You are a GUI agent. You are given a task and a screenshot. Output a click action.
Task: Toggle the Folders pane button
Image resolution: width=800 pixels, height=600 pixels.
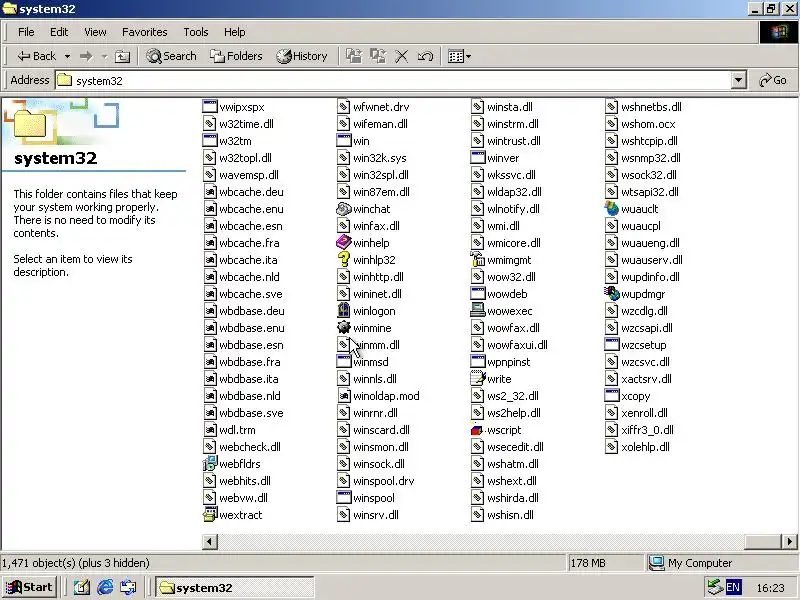pos(236,56)
